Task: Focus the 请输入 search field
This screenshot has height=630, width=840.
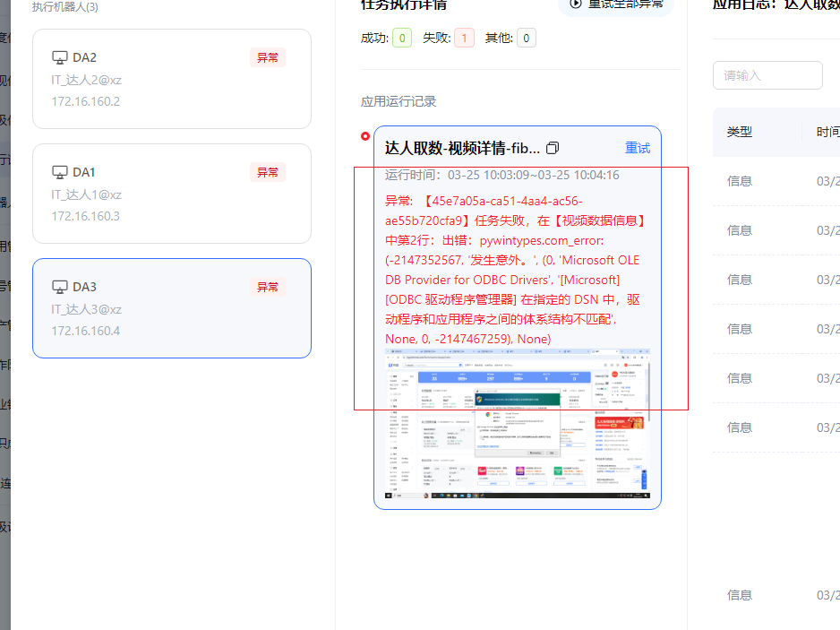Action: point(767,75)
